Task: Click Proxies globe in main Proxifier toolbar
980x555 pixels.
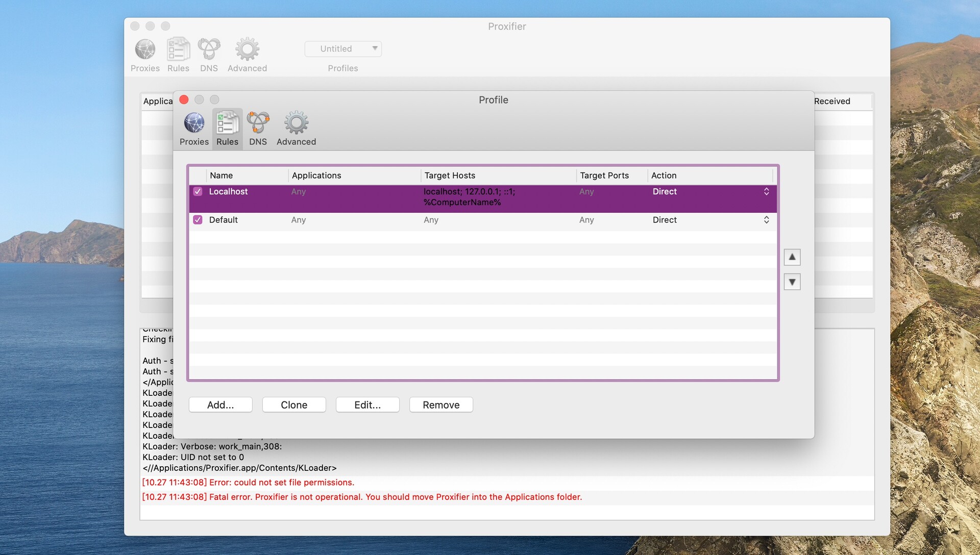Action: click(145, 55)
